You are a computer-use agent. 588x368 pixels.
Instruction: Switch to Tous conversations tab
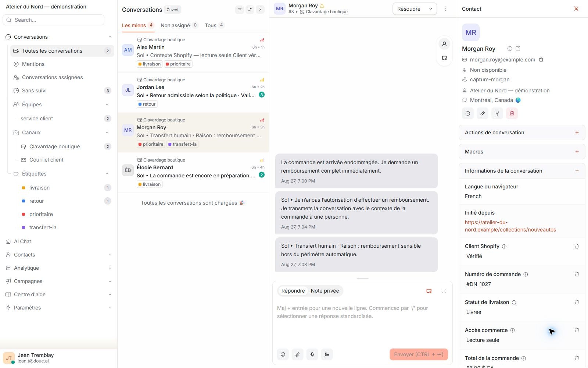pyautogui.click(x=214, y=25)
